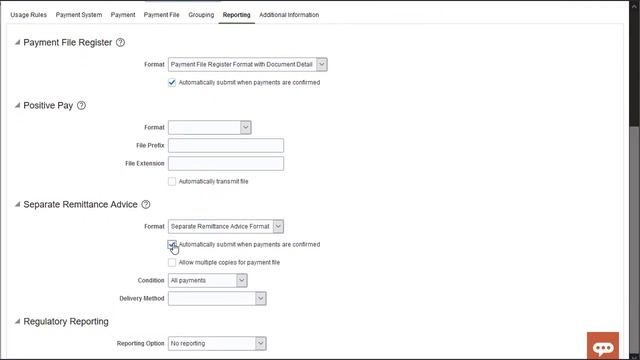Toggle Separate Remittance Advice auto submit checkbox
The height and width of the screenshot is (360, 640).
[172, 244]
